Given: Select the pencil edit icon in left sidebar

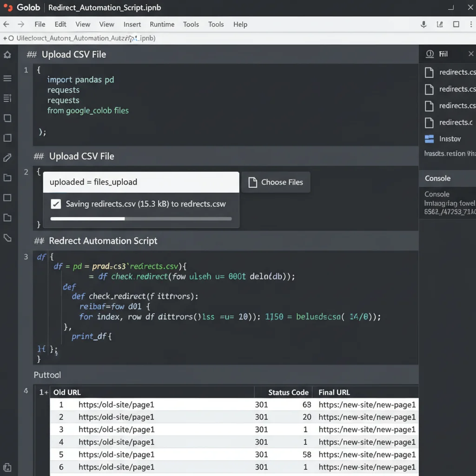Looking at the screenshot, I should click(7, 158).
